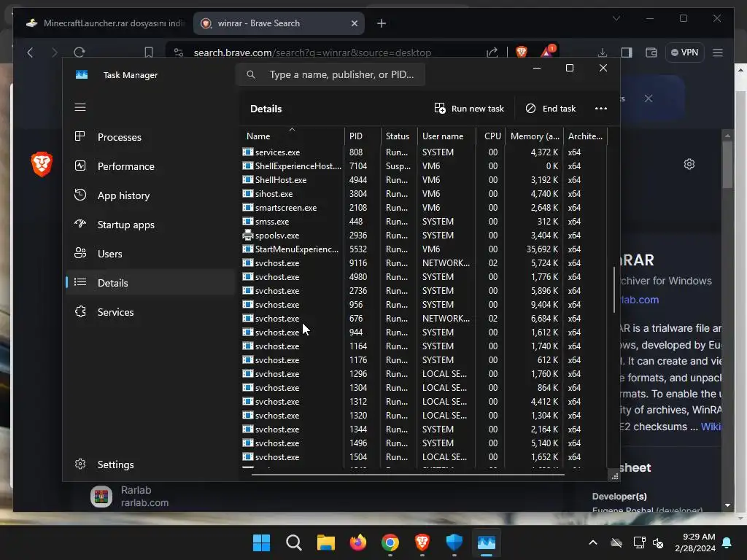This screenshot has width=747, height=560.
Task: Click the horizontal scrollbar of Details table
Action: tap(408, 474)
